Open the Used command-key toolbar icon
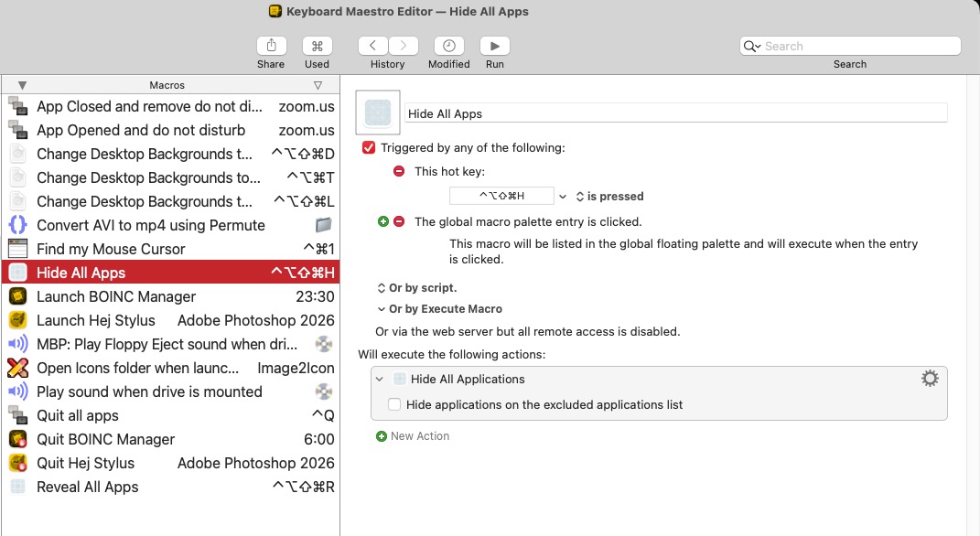 click(x=317, y=46)
